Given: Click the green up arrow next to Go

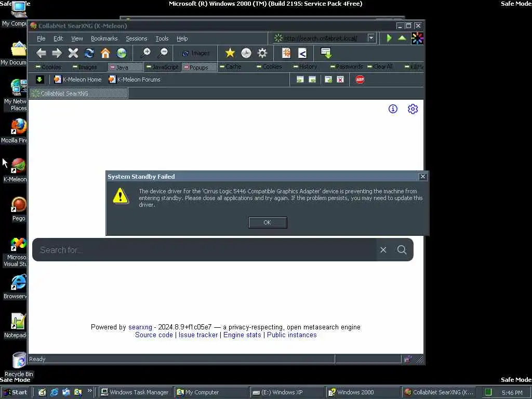Looking at the screenshot, I should click(x=402, y=38).
